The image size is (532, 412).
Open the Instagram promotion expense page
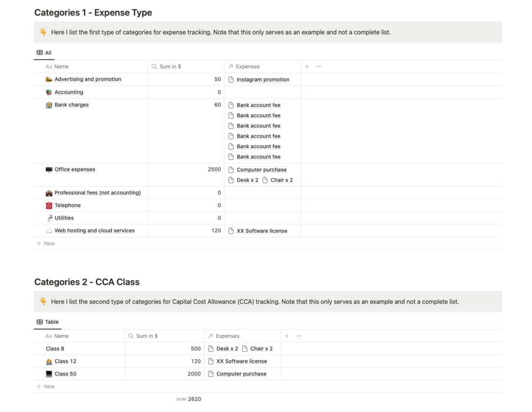(x=263, y=80)
